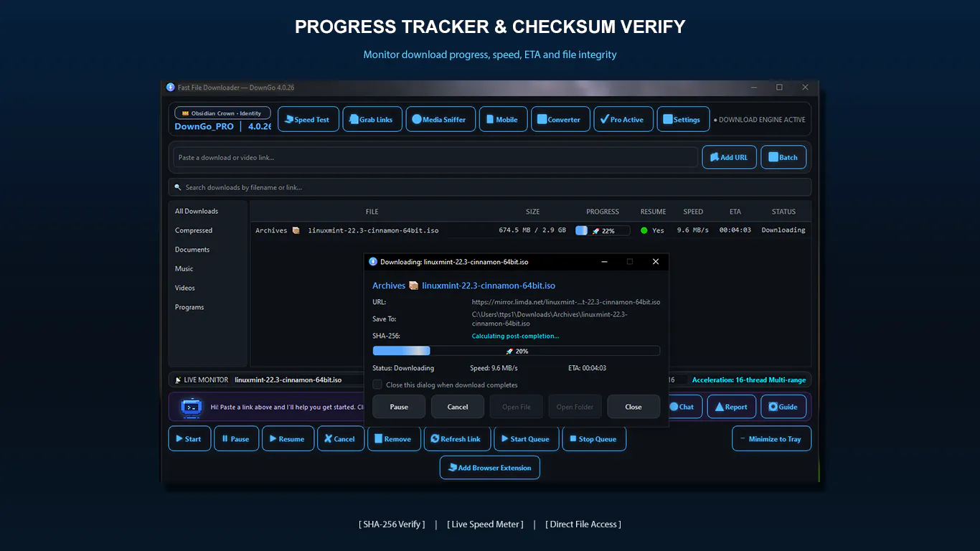Select the Documents category
The image size is (980, 551).
(x=192, y=250)
